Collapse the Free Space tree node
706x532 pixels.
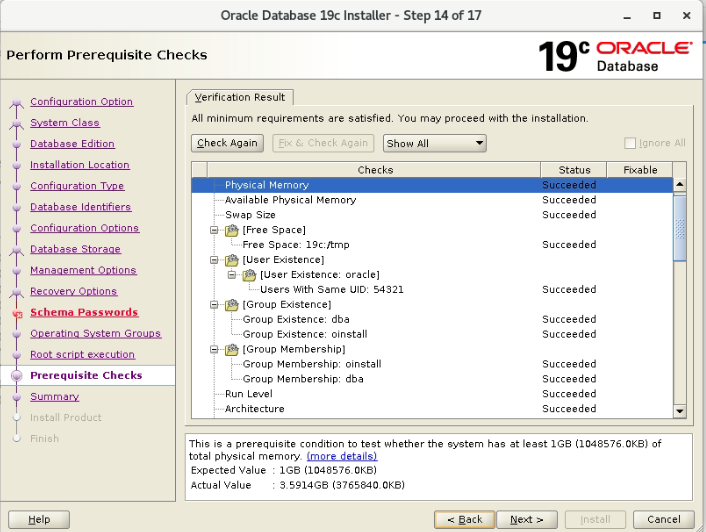pyautogui.click(x=214, y=230)
